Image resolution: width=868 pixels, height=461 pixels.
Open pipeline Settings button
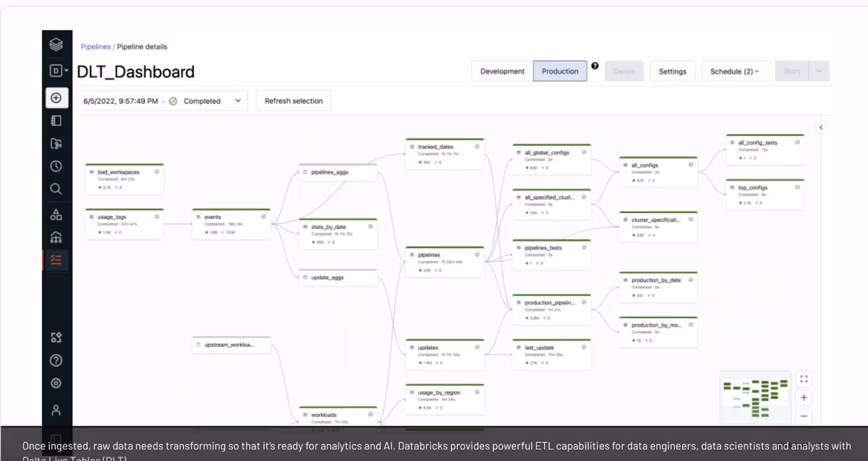pyautogui.click(x=673, y=71)
